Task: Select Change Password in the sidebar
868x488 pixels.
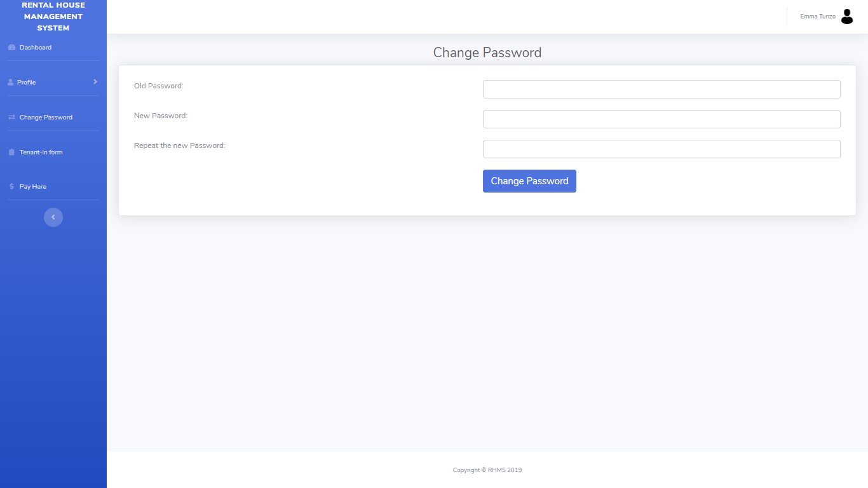Action: click(x=53, y=118)
